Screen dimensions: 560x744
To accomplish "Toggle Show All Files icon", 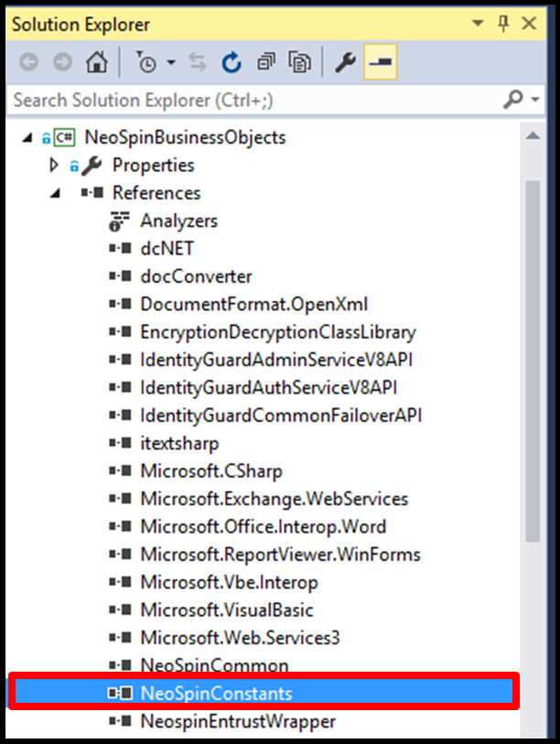I will coord(299,62).
